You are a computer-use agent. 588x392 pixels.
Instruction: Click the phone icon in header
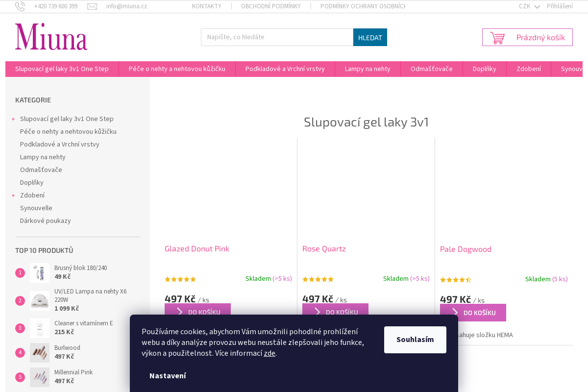click(x=20, y=6)
